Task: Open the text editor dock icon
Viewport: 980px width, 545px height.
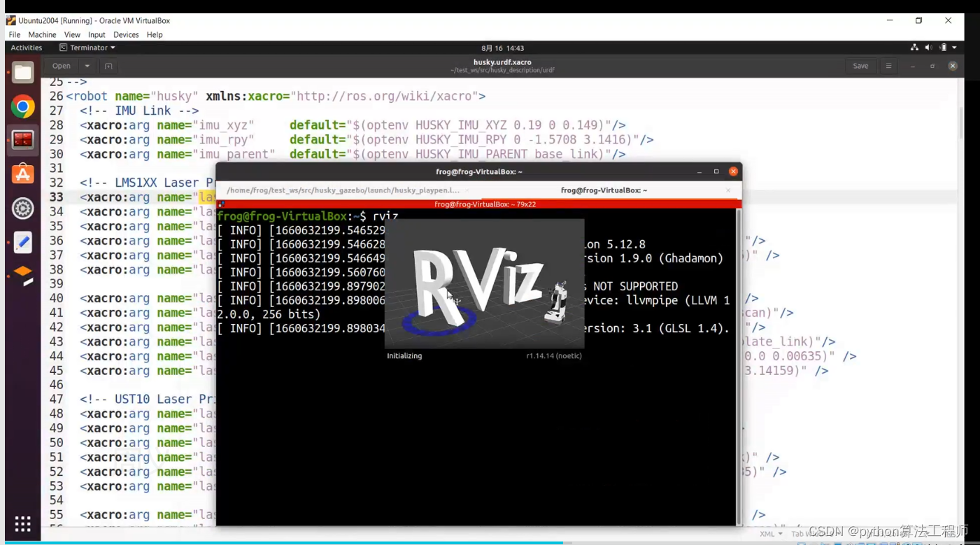Action: [x=22, y=242]
